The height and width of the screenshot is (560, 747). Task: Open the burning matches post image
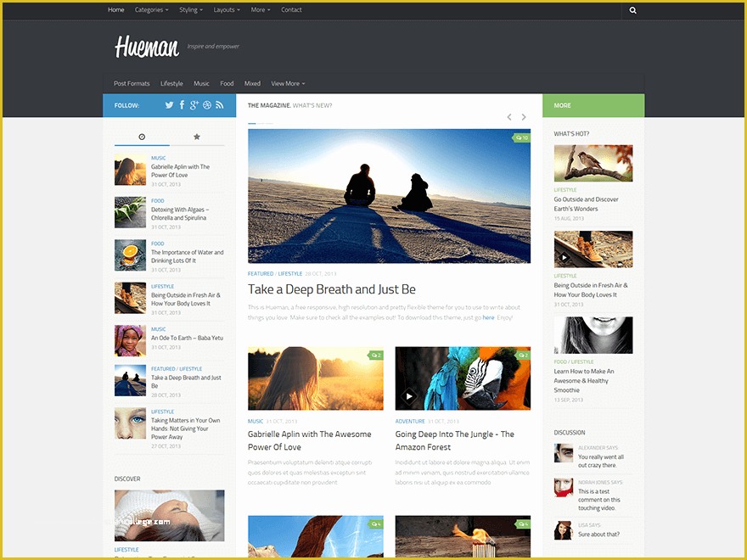pyautogui.click(x=463, y=536)
